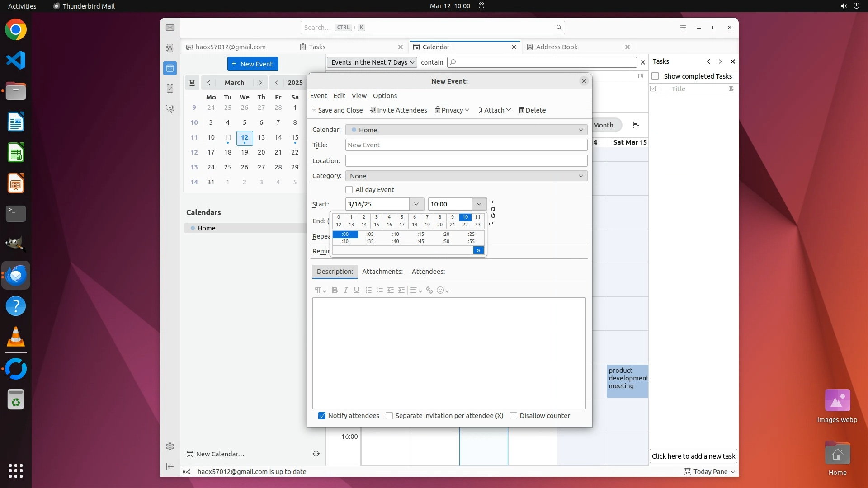Open the Tasks space in sidebar

pyautogui.click(x=170, y=89)
